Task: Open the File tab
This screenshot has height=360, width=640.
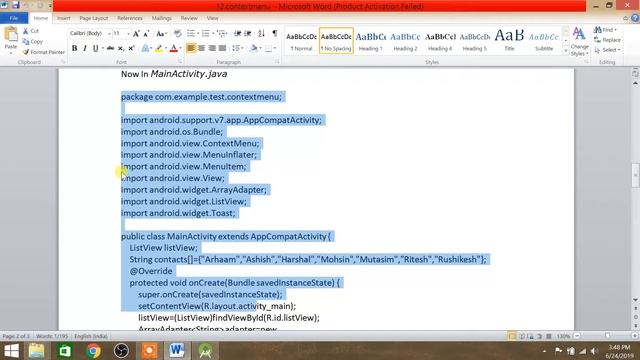Action: tap(14, 18)
